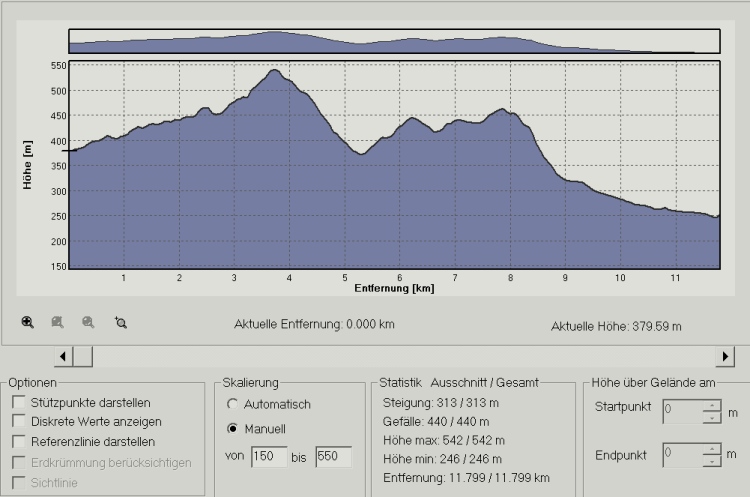
Task: Click 'Statistik Ausschnitt / Gesamt' heading
Action: click(x=459, y=383)
